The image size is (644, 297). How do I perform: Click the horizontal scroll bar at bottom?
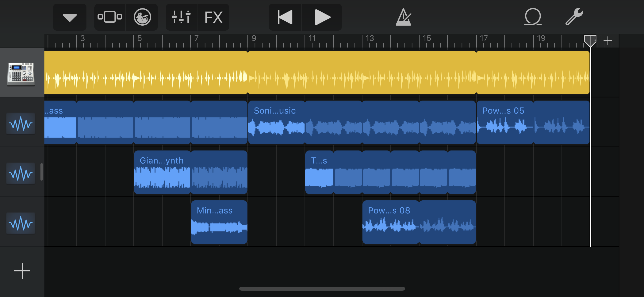(322, 289)
